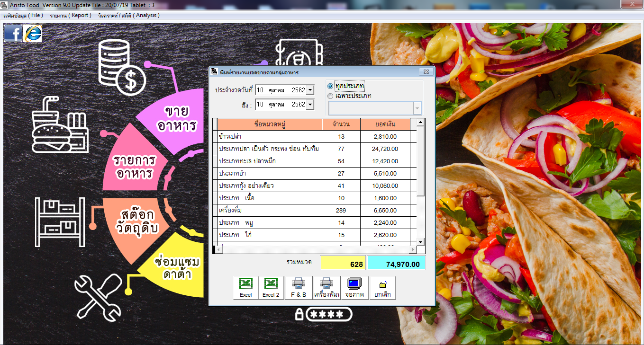644x345 pixels.
Task: Open ขายอาหาร pink segment
Action: [x=176, y=119]
